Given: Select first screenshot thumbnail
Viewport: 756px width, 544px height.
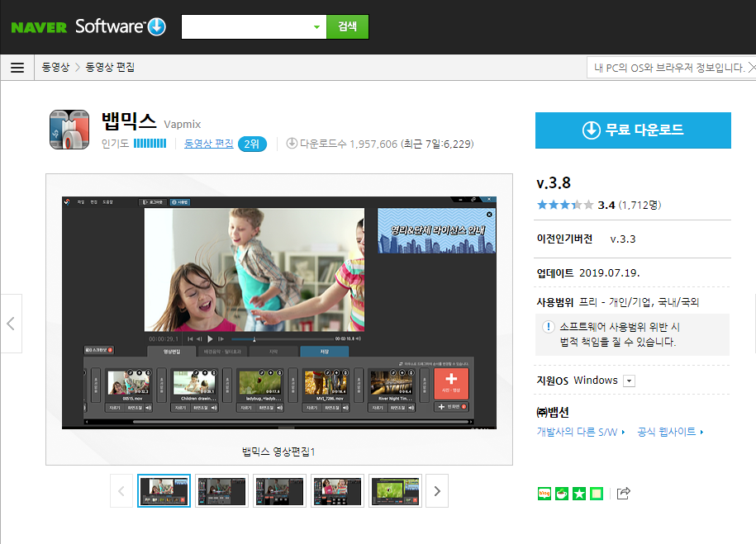Looking at the screenshot, I should [164, 491].
